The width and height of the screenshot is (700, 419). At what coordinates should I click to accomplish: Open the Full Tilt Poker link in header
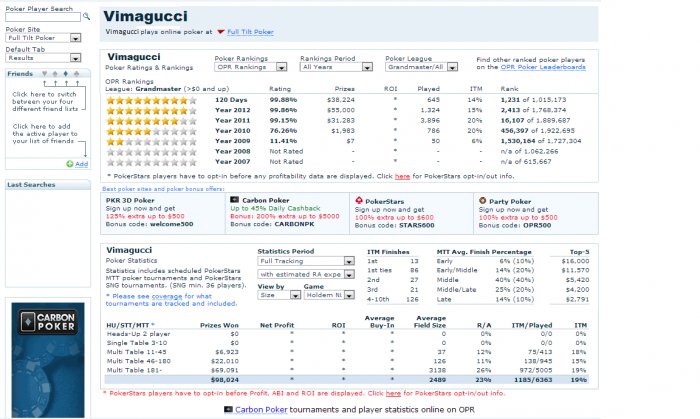pyautogui.click(x=250, y=32)
